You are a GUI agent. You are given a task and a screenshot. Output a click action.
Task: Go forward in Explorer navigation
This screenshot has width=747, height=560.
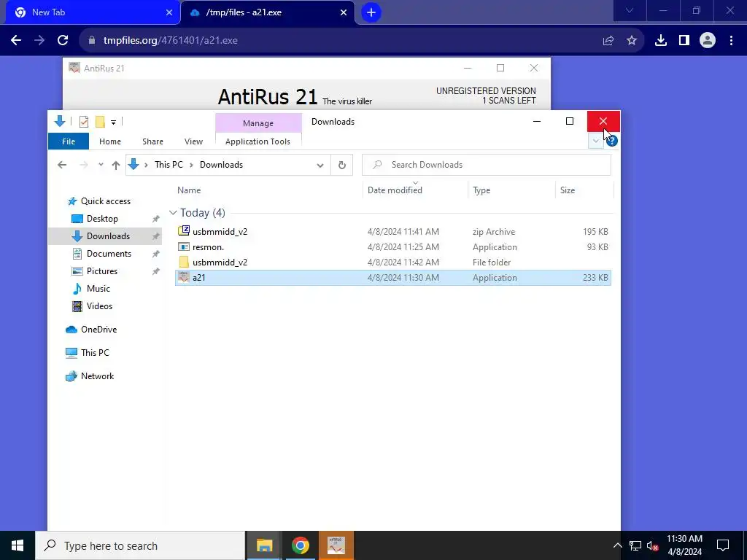click(84, 165)
